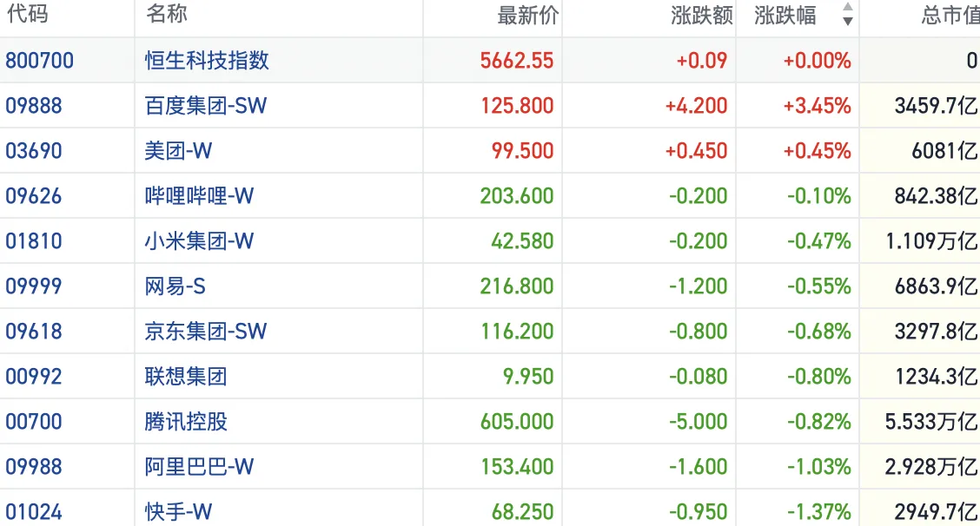Click the 阿里巴巴-W stock name
980x526 pixels.
(199, 467)
